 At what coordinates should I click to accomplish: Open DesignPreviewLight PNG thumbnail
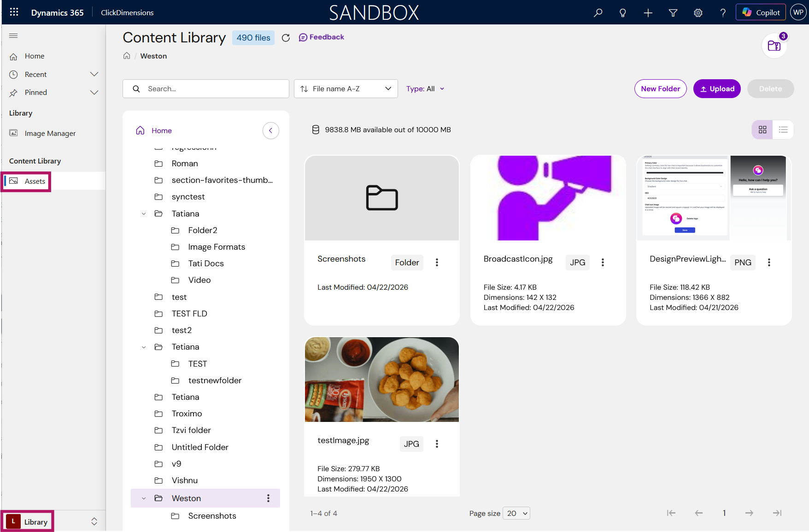click(x=714, y=198)
